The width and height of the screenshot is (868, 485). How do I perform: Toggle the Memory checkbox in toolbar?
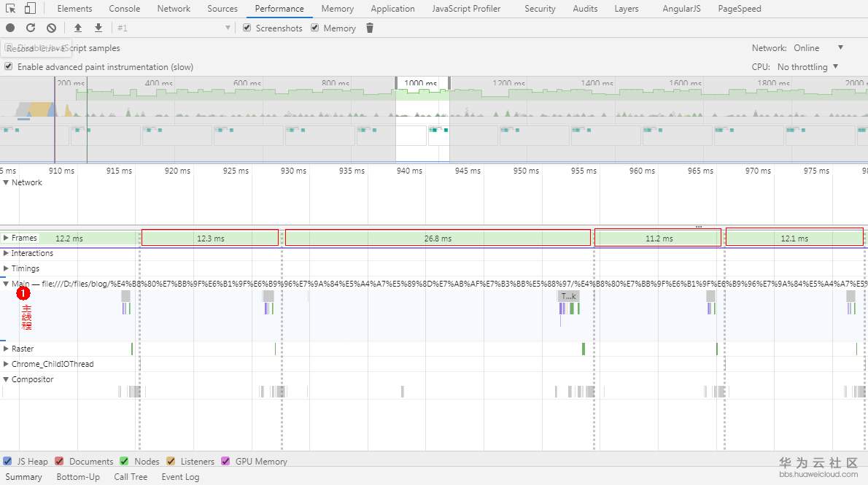coord(314,28)
